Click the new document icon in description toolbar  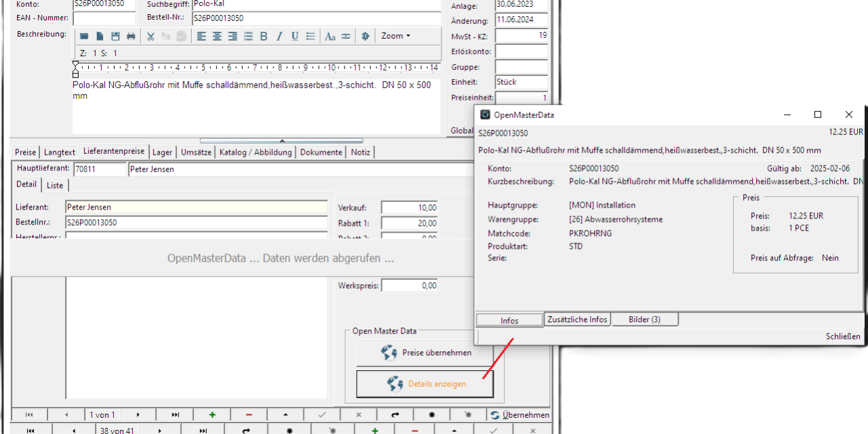pos(100,37)
